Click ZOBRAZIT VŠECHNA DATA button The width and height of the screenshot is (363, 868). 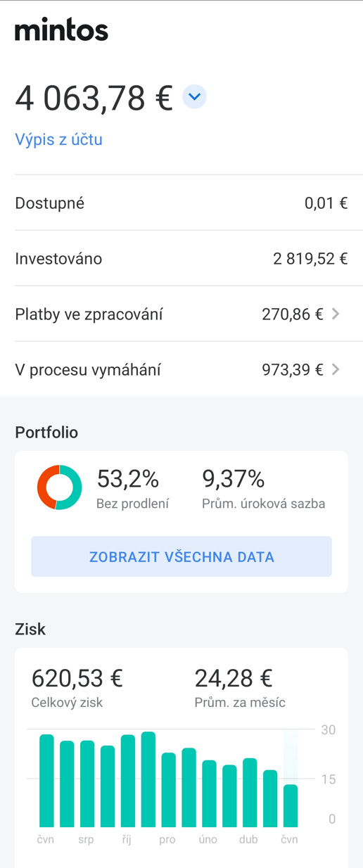pyautogui.click(x=181, y=556)
